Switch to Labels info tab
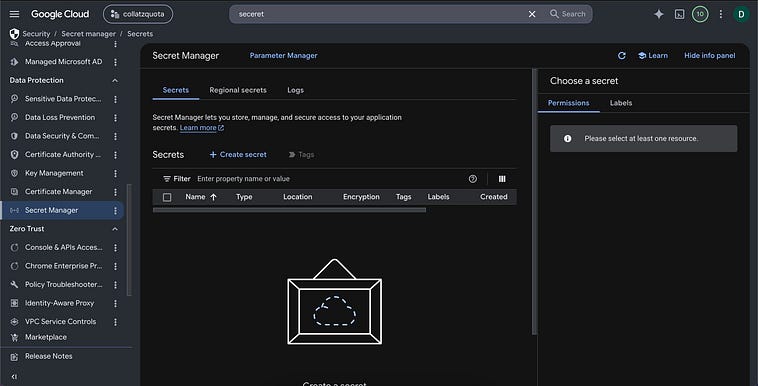The width and height of the screenshot is (758, 386). [621, 103]
